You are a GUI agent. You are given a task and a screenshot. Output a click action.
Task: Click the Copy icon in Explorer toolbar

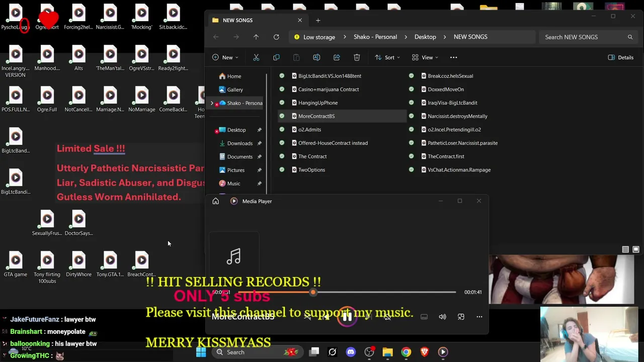pos(276,57)
